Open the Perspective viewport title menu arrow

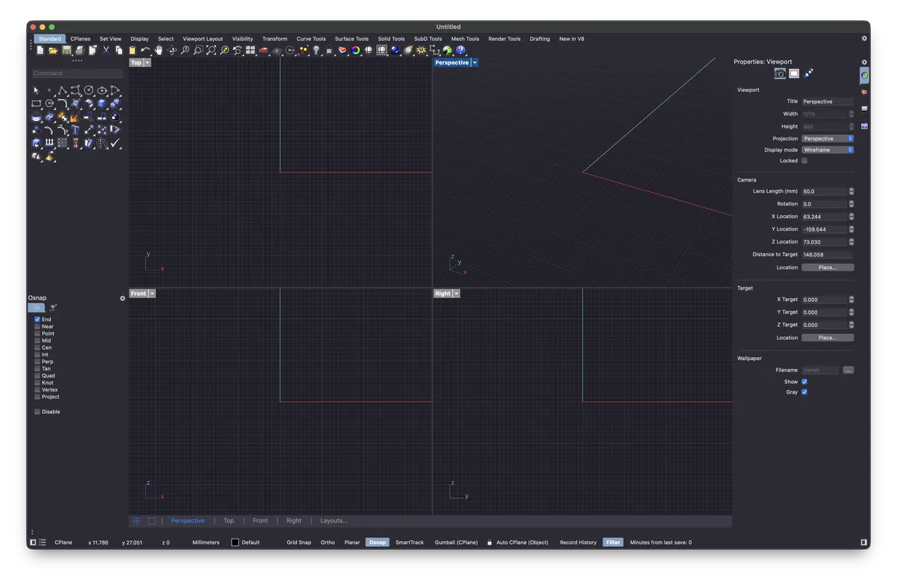click(475, 63)
